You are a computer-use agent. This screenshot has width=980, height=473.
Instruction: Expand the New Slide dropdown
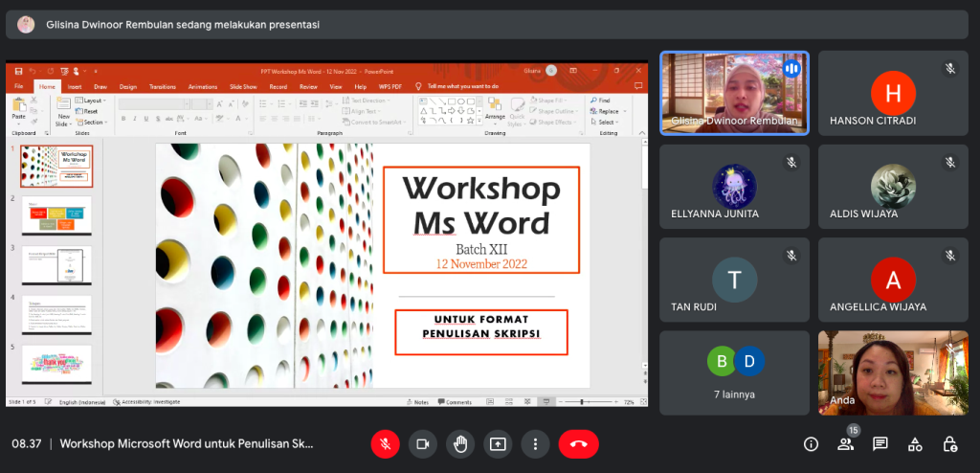tap(64, 121)
